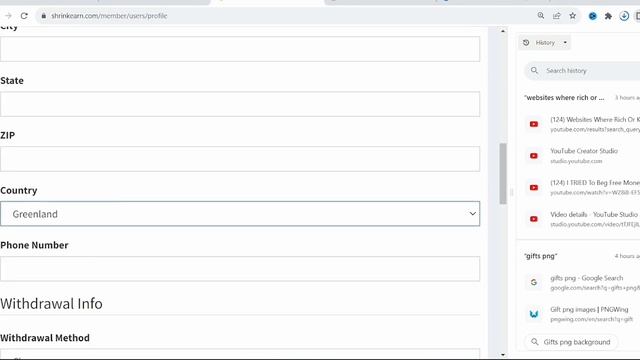Share this page using the share icon

point(557,16)
